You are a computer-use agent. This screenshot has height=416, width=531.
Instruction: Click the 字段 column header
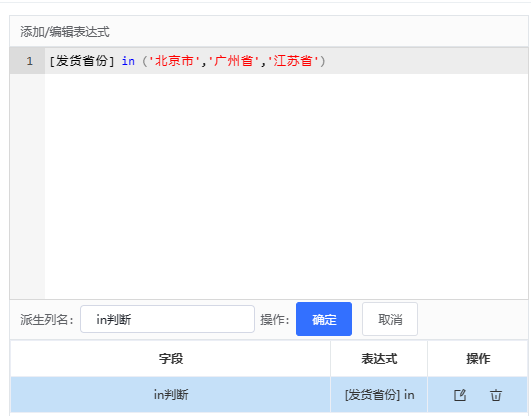(171, 358)
